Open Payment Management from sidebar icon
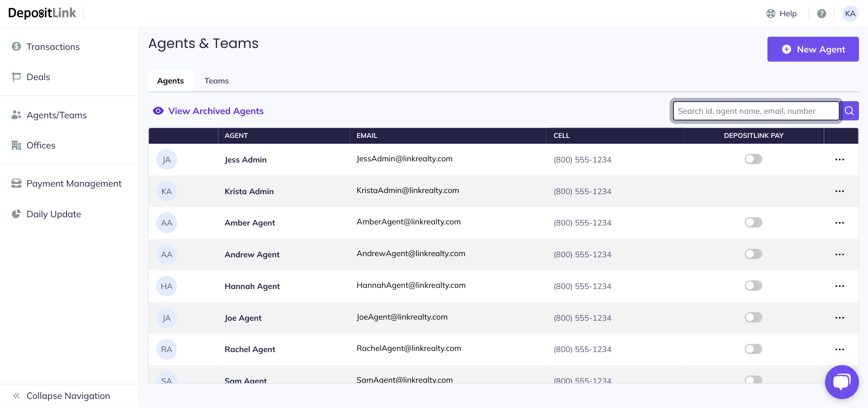This screenshot has width=868, height=408. tap(16, 183)
